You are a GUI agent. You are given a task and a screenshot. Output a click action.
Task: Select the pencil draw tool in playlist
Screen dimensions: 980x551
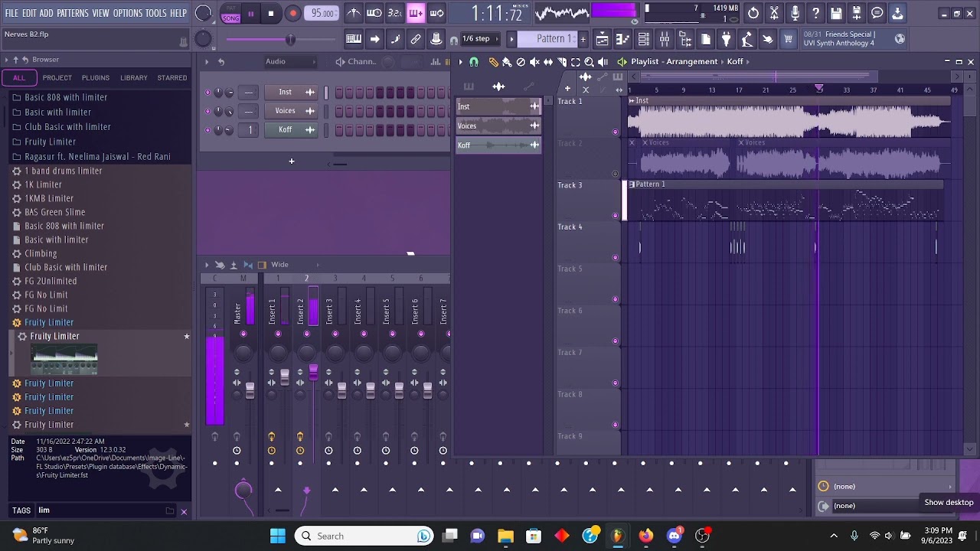pyautogui.click(x=493, y=62)
